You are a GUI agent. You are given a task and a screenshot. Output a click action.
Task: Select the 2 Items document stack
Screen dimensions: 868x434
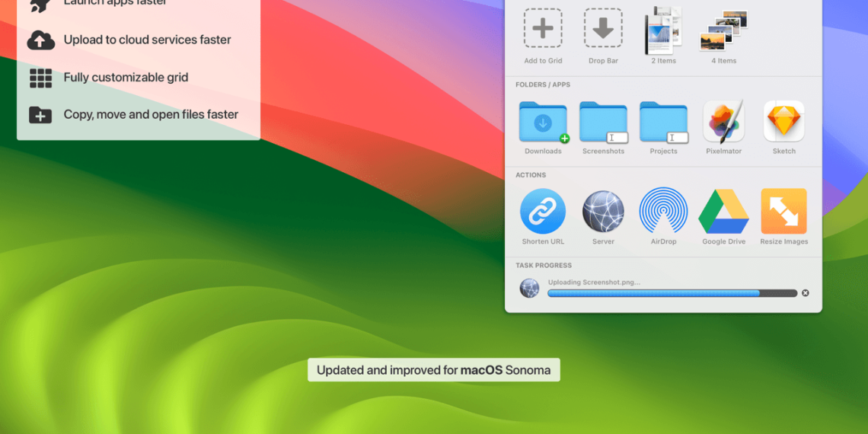coord(663,30)
